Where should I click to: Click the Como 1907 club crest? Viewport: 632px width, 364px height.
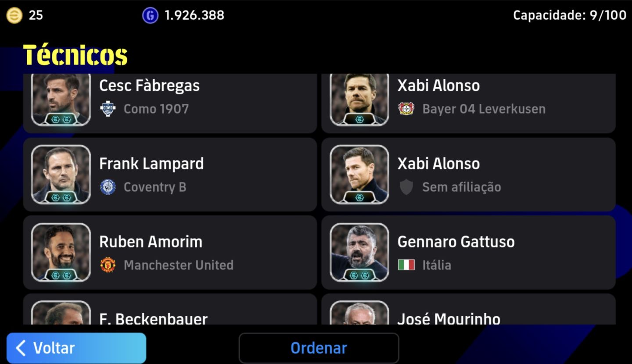coord(108,109)
